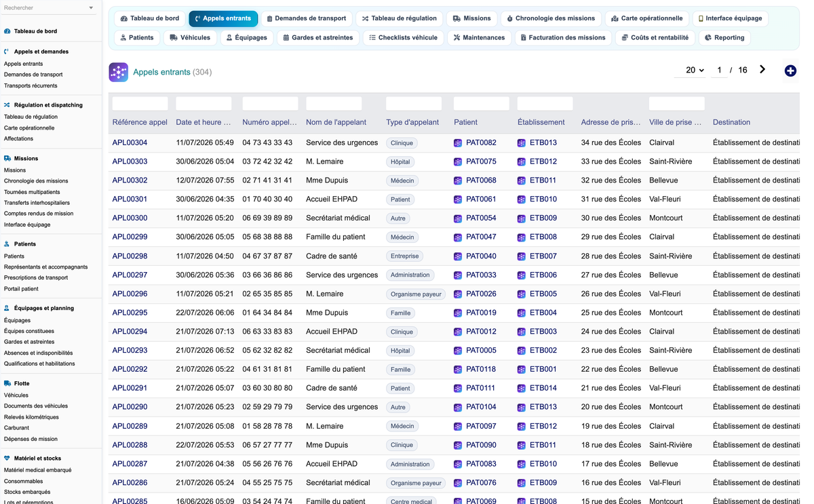
Task: Open Transports récurrents in sidebar
Action: (x=31, y=85)
